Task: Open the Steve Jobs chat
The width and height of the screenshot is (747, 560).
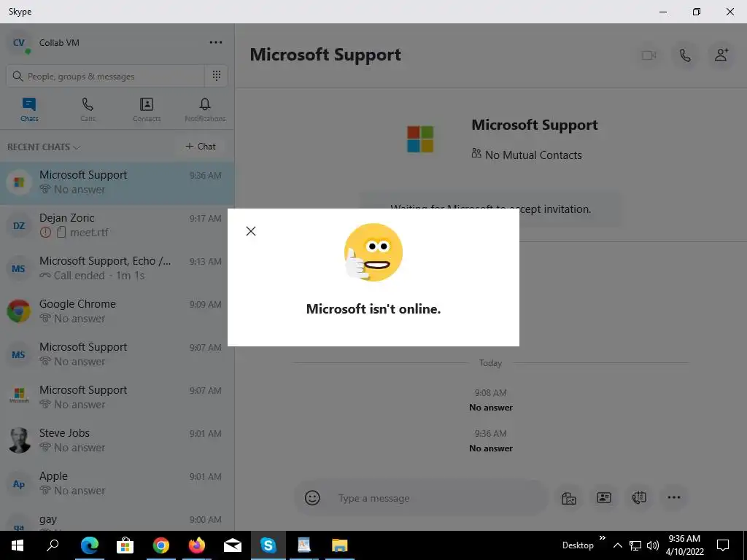Action: pyautogui.click(x=117, y=440)
